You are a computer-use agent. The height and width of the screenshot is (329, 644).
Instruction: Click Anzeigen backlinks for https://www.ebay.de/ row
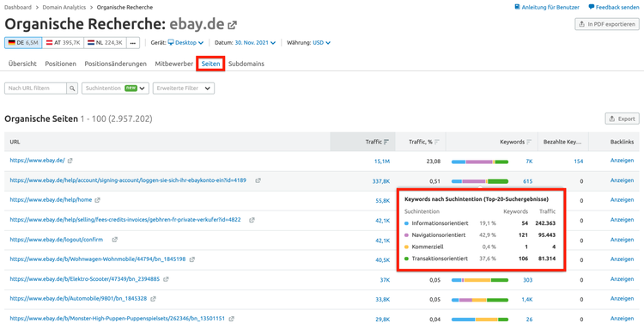pos(622,161)
